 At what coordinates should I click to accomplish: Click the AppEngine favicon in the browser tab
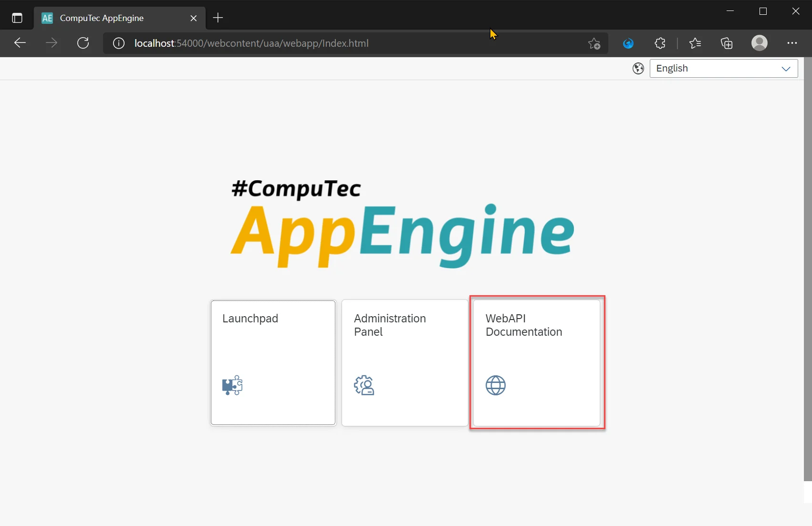click(46, 18)
